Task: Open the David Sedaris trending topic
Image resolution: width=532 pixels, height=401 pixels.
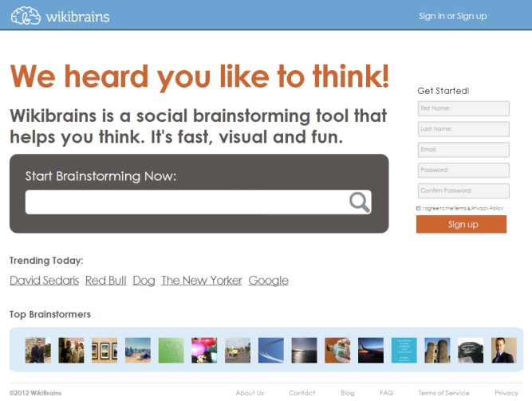Action: 44,281
